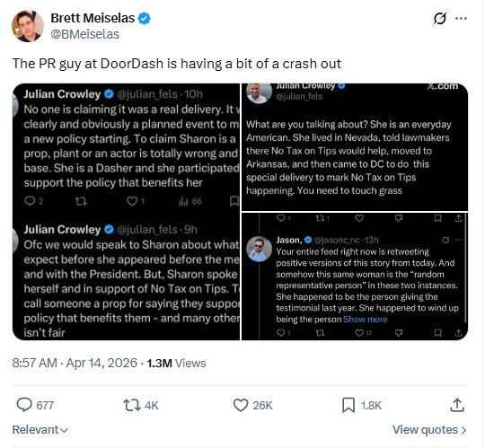Open View quotes link
The width and height of the screenshot is (485, 448).
pyautogui.click(x=429, y=430)
